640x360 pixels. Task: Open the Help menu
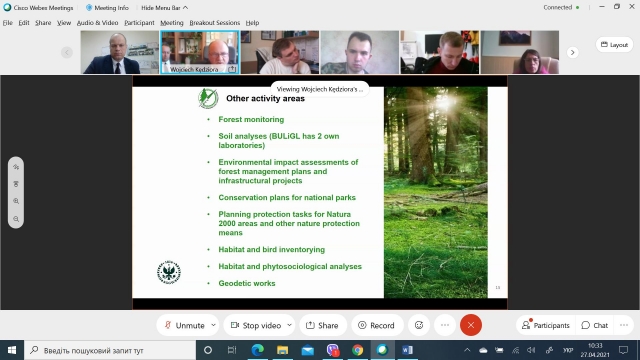click(x=252, y=23)
